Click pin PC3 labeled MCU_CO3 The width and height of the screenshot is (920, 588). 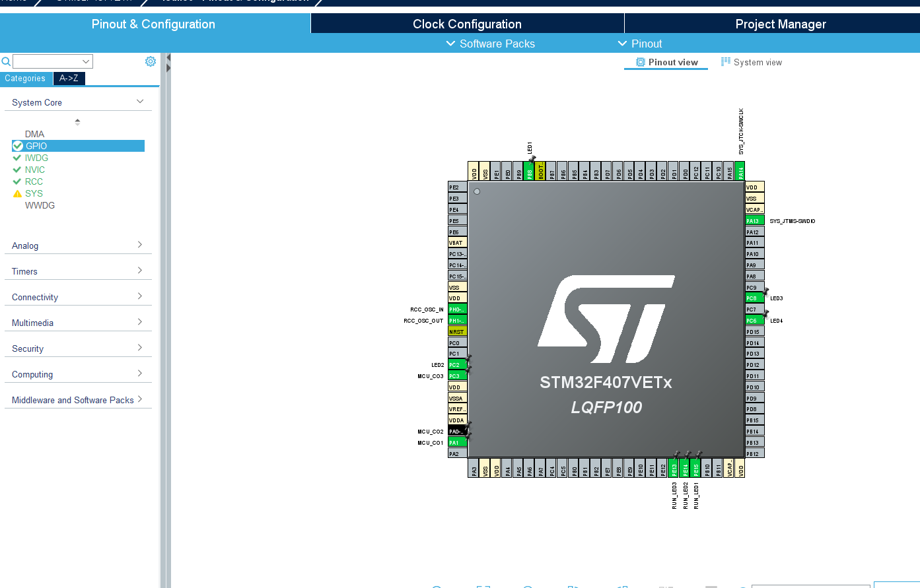(x=458, y=376)
